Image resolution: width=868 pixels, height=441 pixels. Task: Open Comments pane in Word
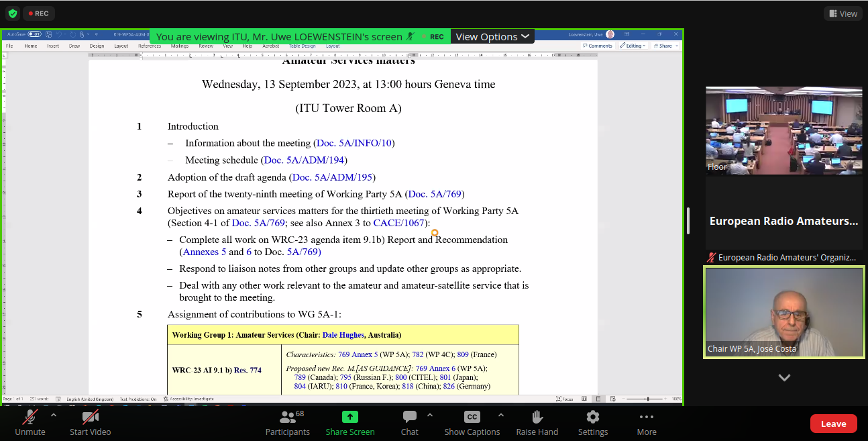pyautogui.click(x=598, y=46)
